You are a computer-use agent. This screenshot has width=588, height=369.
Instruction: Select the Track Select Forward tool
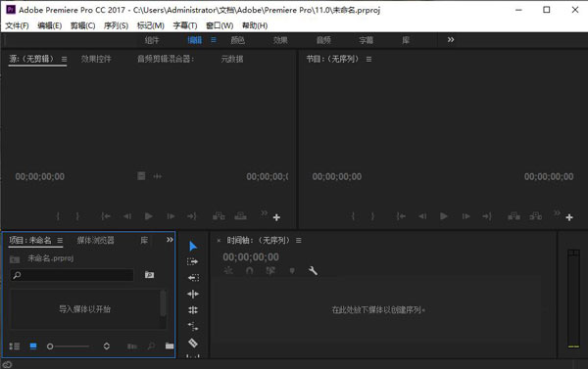193,262
